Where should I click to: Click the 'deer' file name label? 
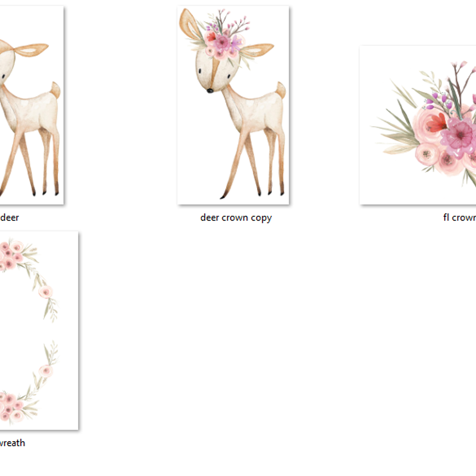(x=10, y=217)
